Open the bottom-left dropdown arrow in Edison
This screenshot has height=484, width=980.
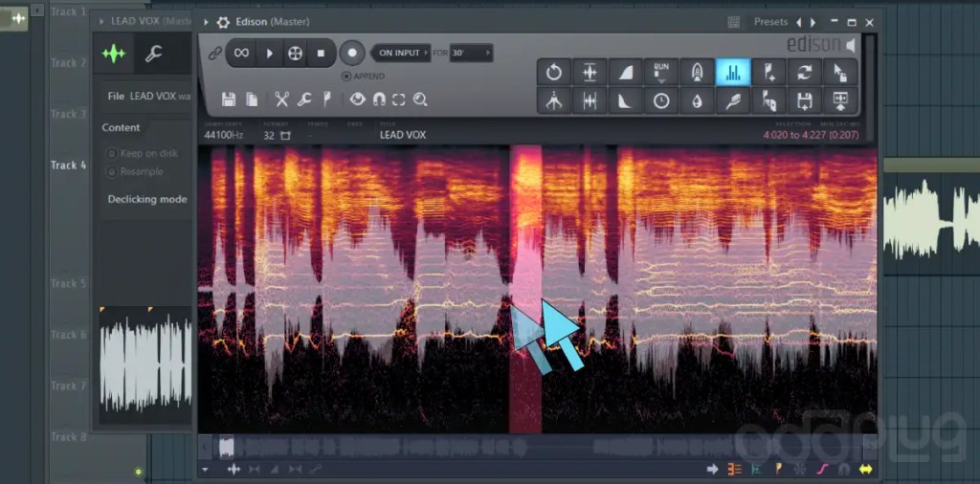pyautogui.click(x=205, y=469)
